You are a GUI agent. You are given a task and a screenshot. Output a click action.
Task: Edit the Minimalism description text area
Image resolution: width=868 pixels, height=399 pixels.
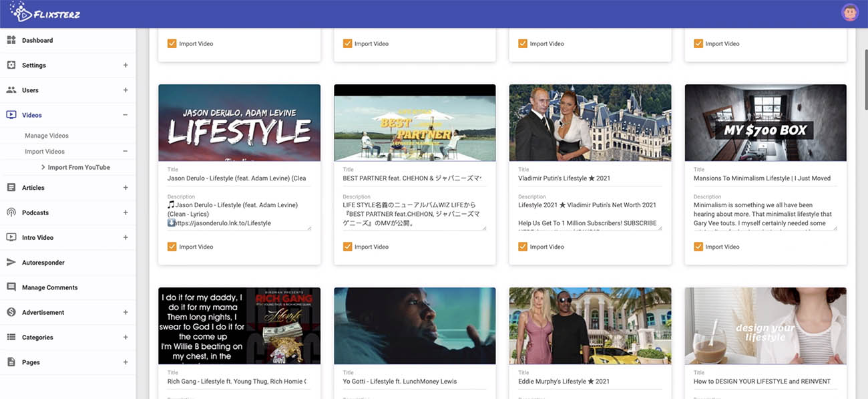(x=766, y=215)
